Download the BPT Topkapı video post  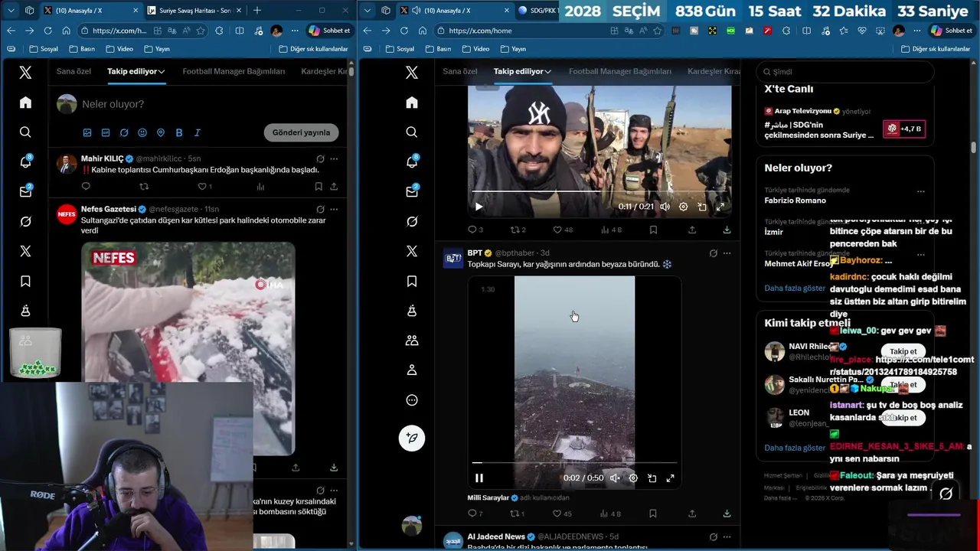pyautogui.click(x=727, y=514)
